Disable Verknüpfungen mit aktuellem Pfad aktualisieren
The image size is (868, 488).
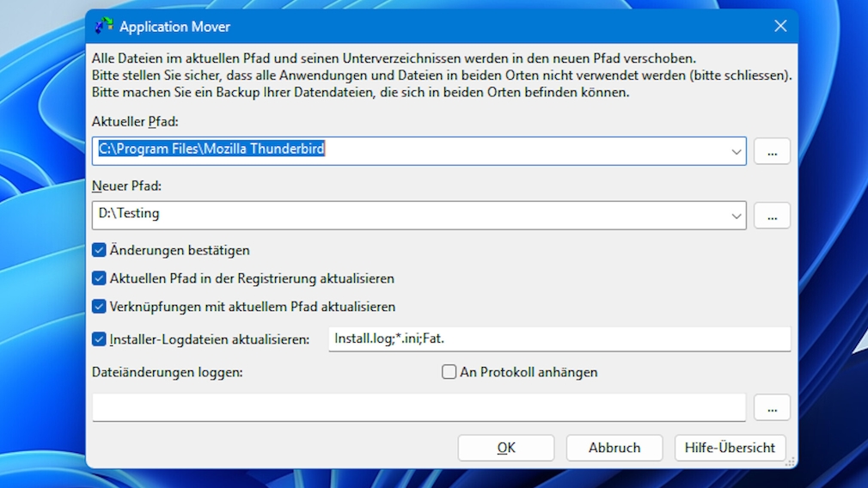(x=99, y=307)
